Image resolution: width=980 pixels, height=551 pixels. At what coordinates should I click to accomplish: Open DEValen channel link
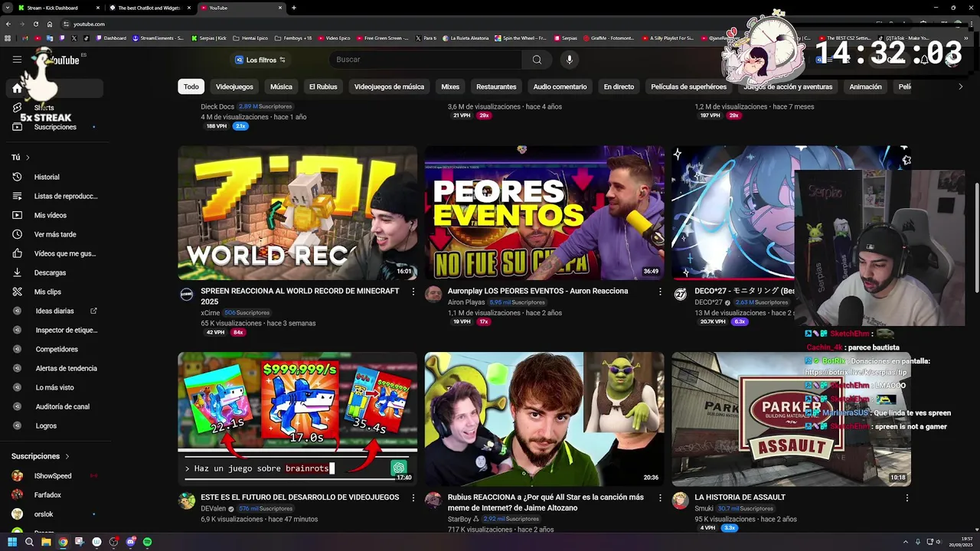tap(214, 508)
